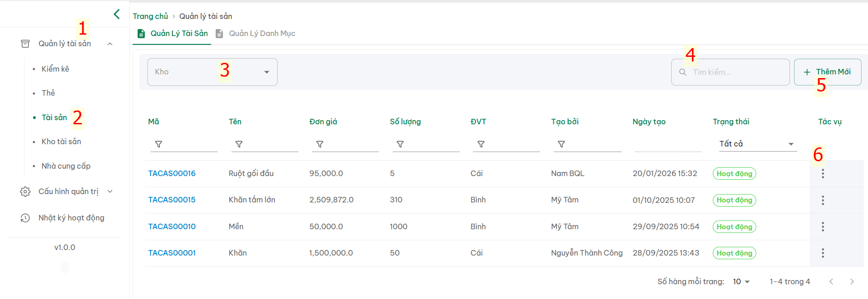Viewport: 868px width, 299px height.
Task: Click the filter icon under the Mã column
Action: coord(158,144)
